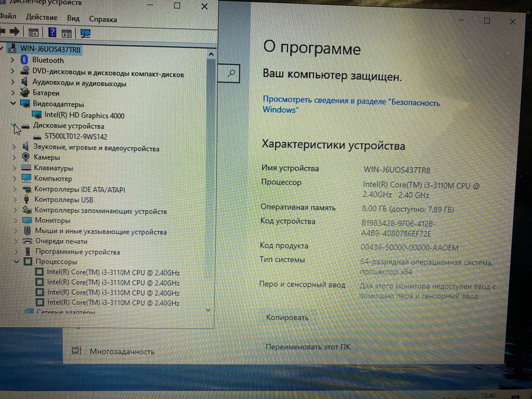Select the Компьютер monitor icon
Viewport: 532px width, 399px height.
(26, 178)
